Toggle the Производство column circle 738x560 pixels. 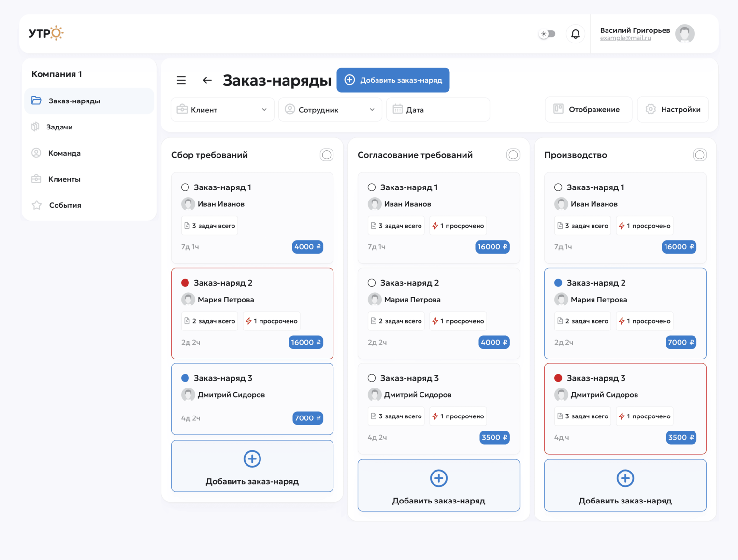pos(700,155)
